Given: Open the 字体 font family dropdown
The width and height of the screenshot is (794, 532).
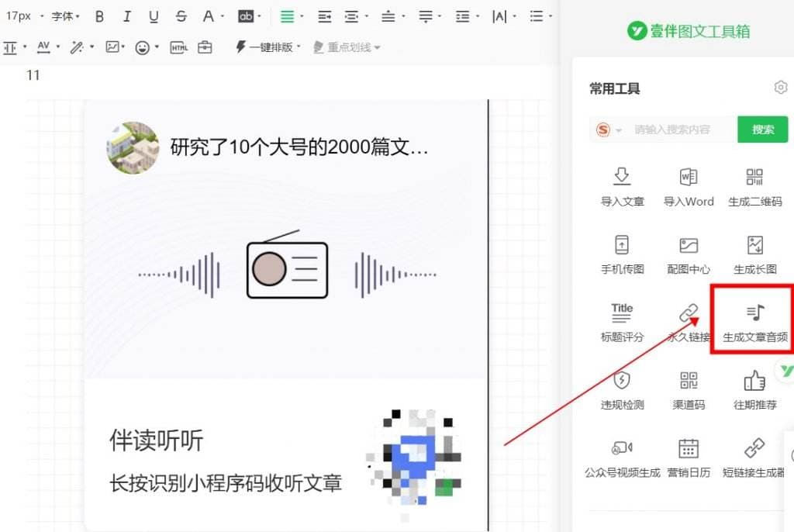Looking at the screenshot, I should 65,16.
